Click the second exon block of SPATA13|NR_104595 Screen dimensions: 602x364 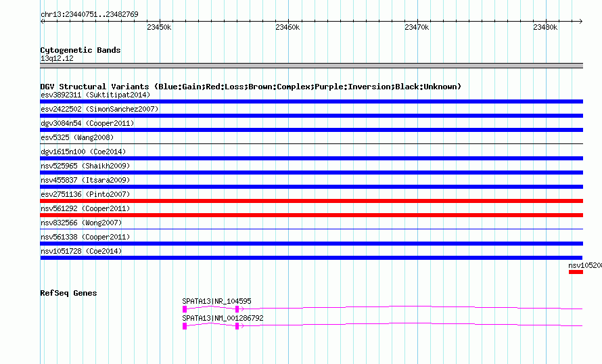point(237,309)
